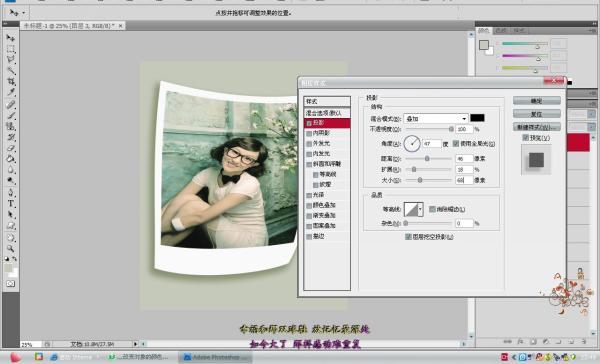Select the Zoom magnifier tool
The width and height of the screenshot is (600, 364).
pos(10,248)
